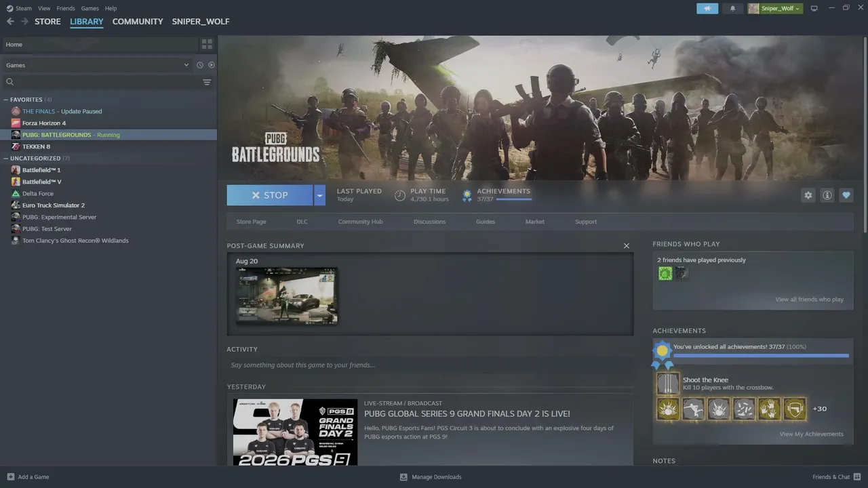Open the game's Store Page link

point(251,222)
